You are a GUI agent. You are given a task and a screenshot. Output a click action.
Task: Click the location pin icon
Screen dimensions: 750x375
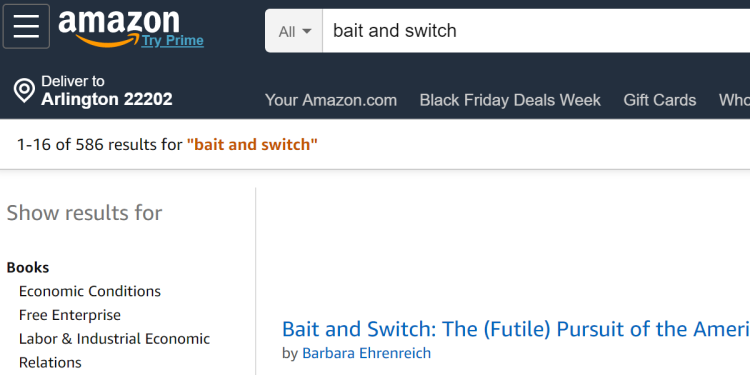24,90
